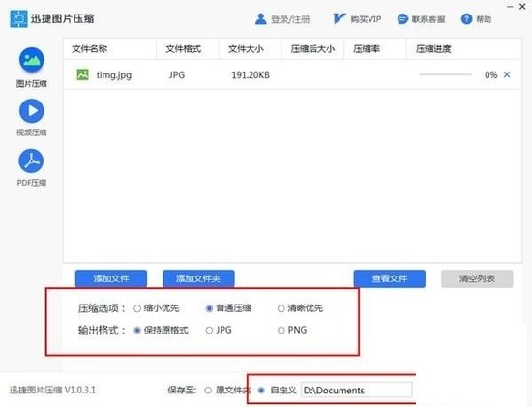
Task: Click the 添加文件夹 button
Action: [x=198, y=278]
